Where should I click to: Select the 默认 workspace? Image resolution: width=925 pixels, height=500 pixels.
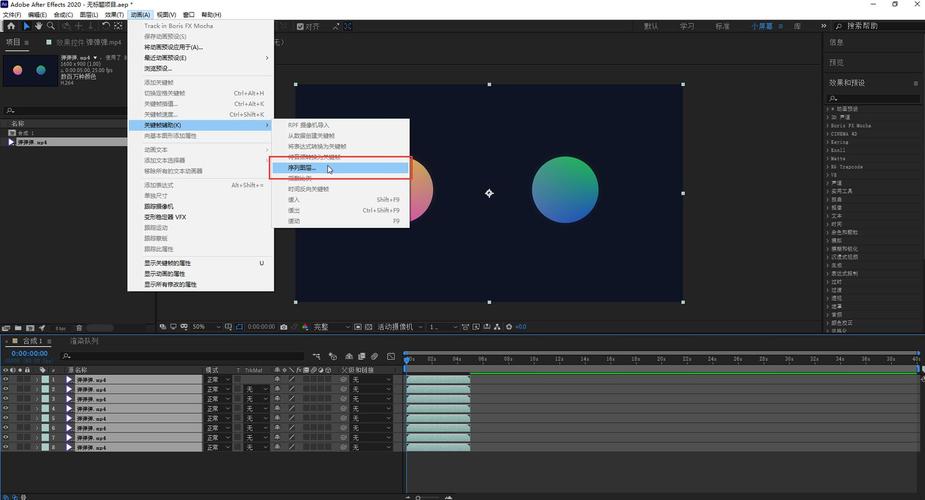tap(651, 27)
